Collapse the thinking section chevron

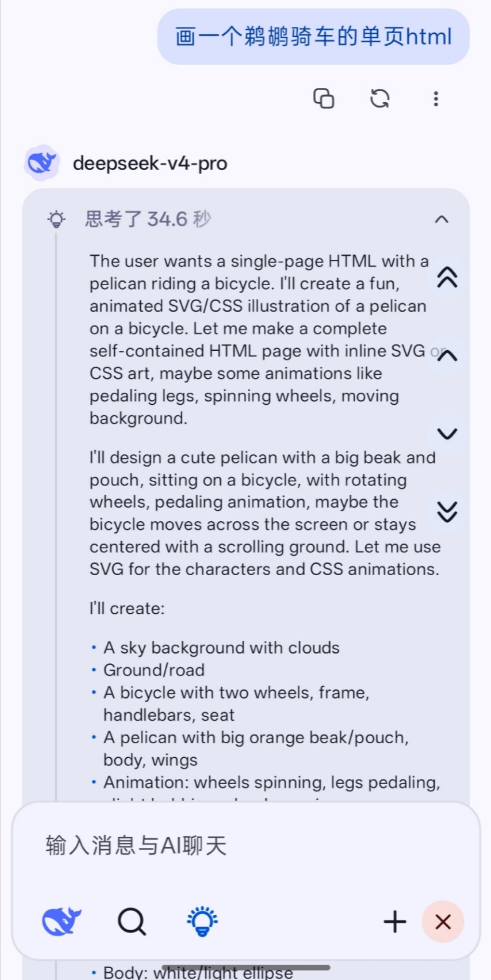click(442, 219)
